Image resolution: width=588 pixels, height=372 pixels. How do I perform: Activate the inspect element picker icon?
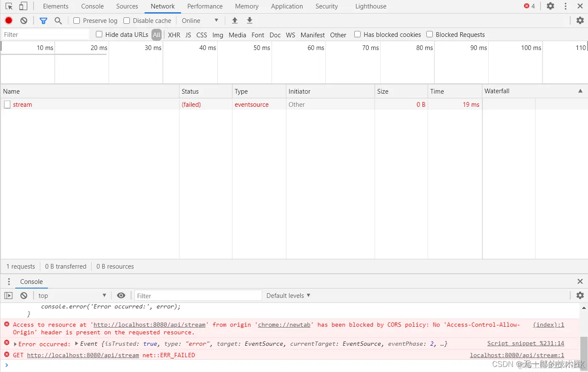click(x=9, y=6)
